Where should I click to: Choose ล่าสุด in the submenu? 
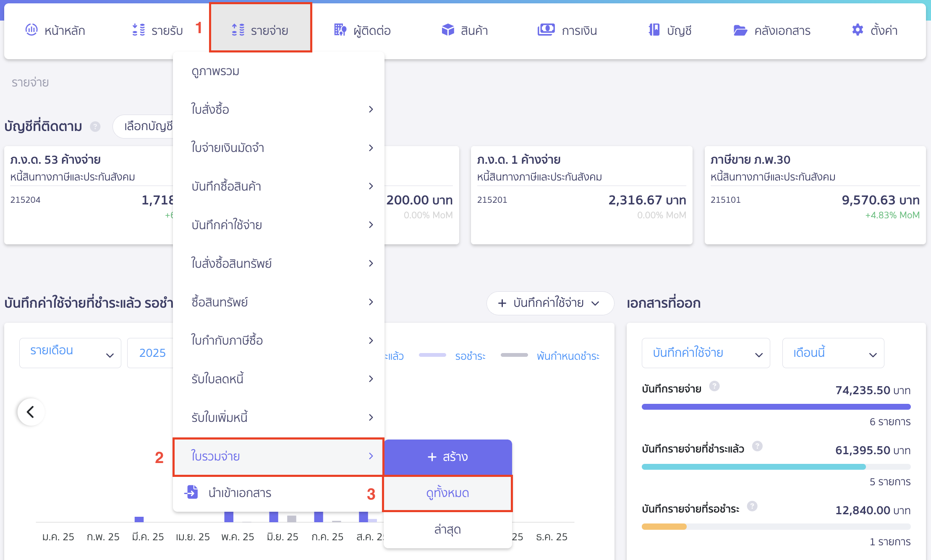(x=448, y=529)
